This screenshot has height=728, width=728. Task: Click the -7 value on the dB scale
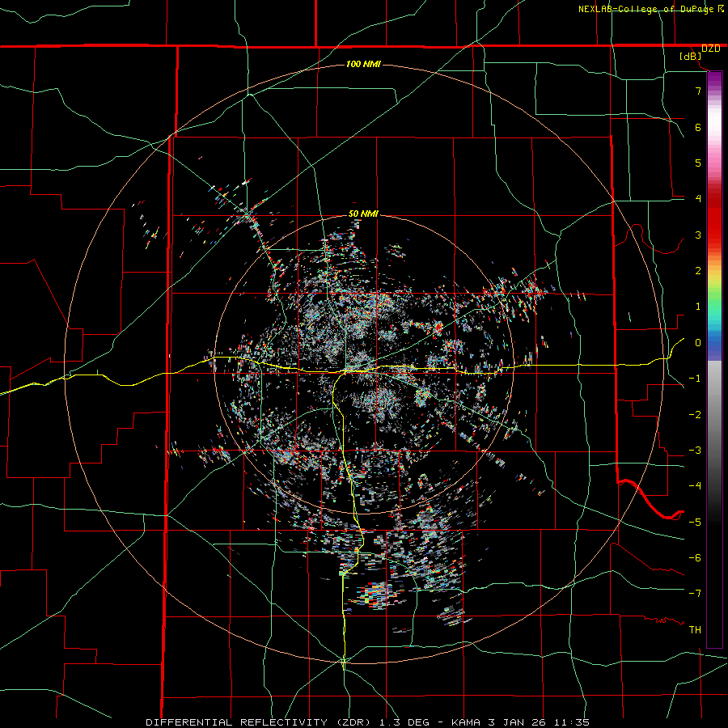pyautogui.click(x=695, y=594)
